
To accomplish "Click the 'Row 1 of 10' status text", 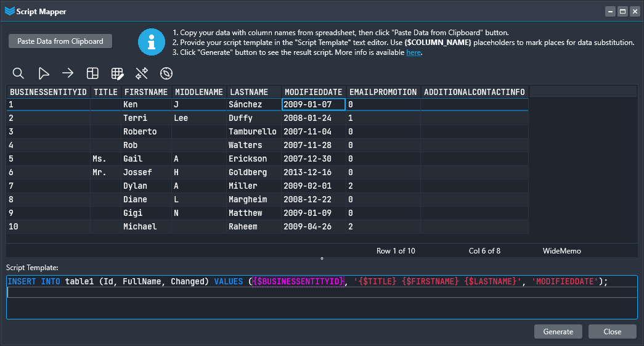I will click(396, 250).
